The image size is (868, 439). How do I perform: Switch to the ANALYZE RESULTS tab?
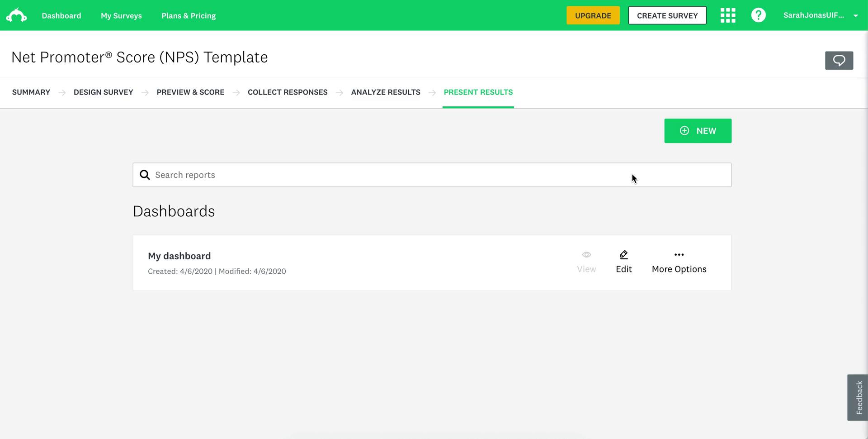pos(386,92)
